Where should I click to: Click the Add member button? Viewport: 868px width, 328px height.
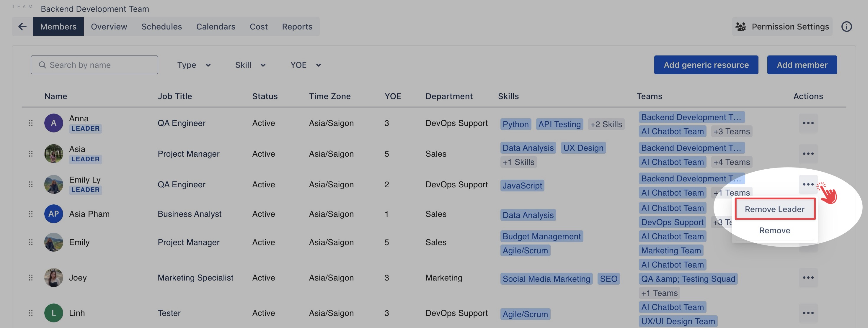pyautogui.click(x=802, y=65)
